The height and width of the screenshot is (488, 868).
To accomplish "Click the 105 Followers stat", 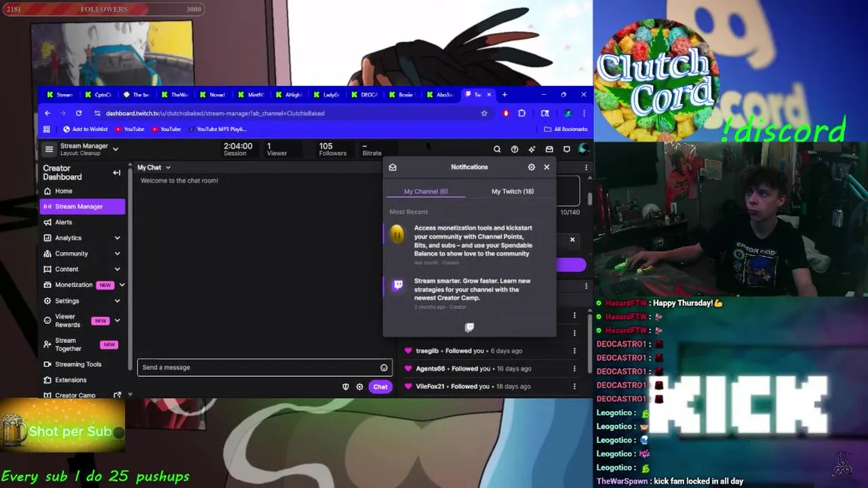I will (x=332, y=149).
